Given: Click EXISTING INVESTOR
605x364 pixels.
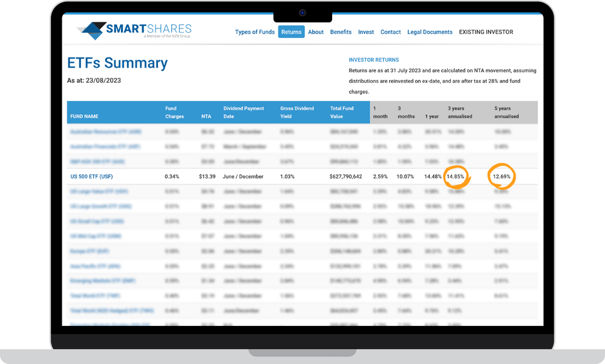Looking at the screenshot, I should (x=486, y=32).
